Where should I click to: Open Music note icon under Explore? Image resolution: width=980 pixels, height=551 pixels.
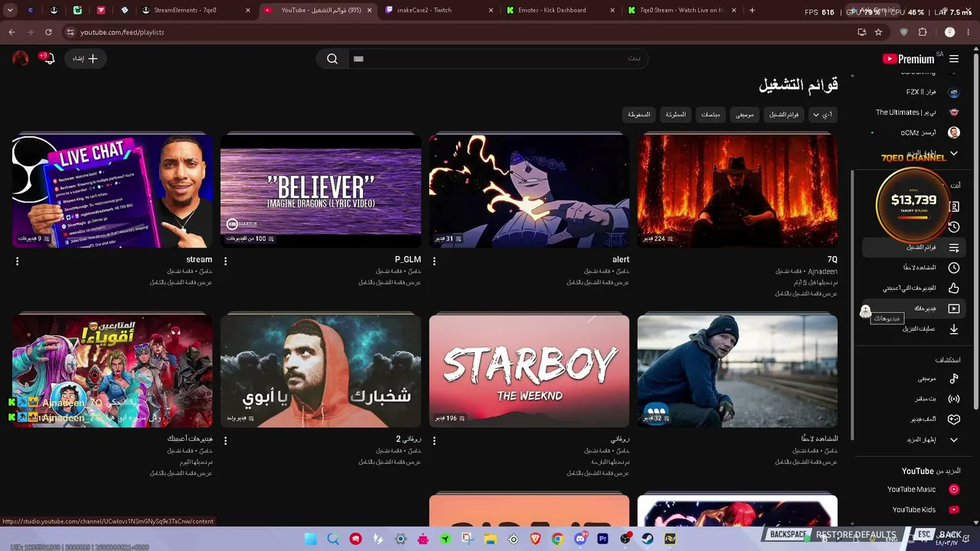pos(954,379)
